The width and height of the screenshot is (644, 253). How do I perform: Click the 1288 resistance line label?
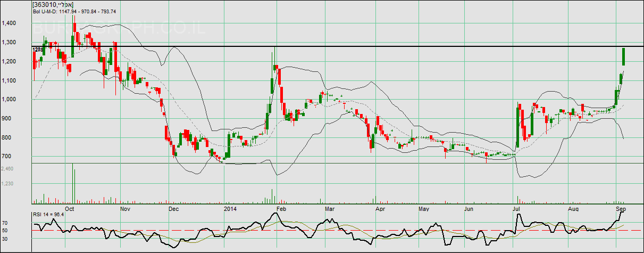click(37, 50)
